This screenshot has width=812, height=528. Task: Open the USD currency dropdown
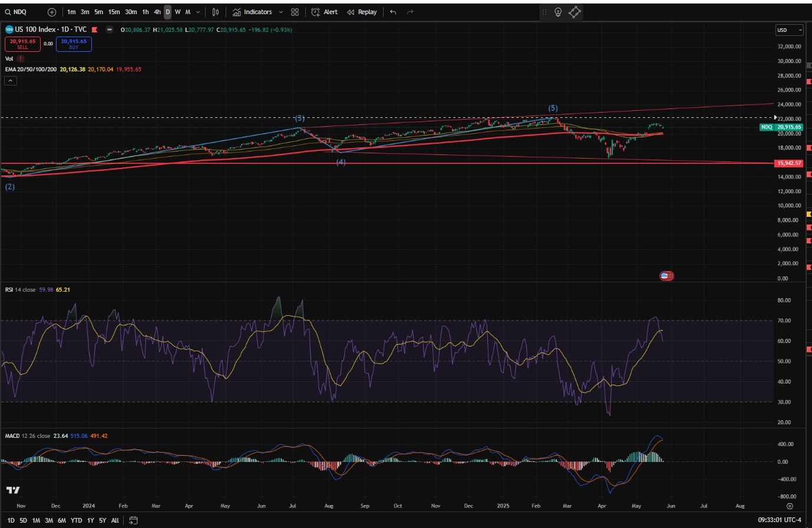click(789, 30)
